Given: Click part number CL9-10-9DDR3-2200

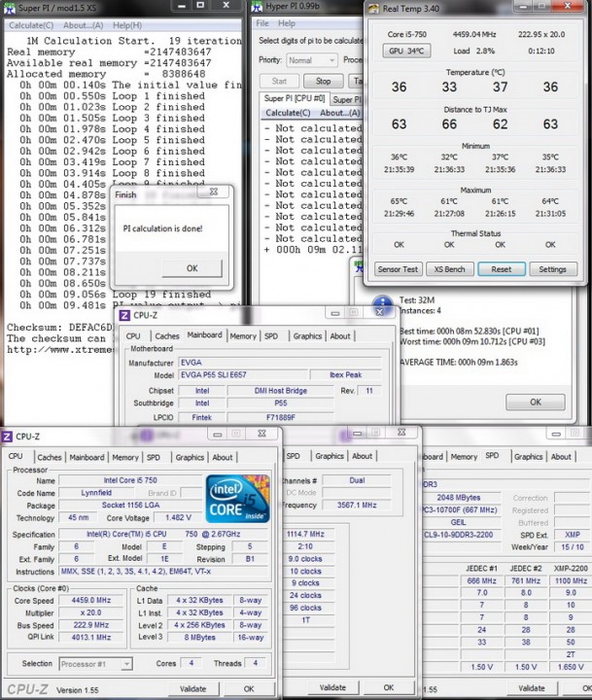Looking at the screenshot, I should 459,535.
